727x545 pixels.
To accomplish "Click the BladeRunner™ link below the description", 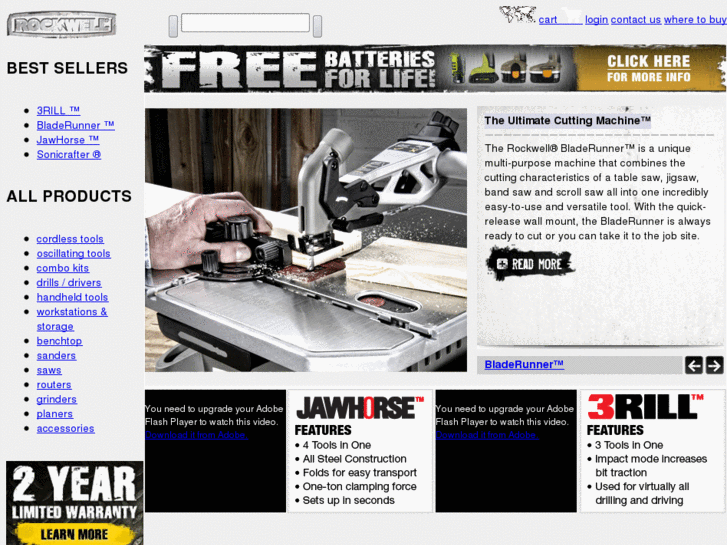I will 524,365.
